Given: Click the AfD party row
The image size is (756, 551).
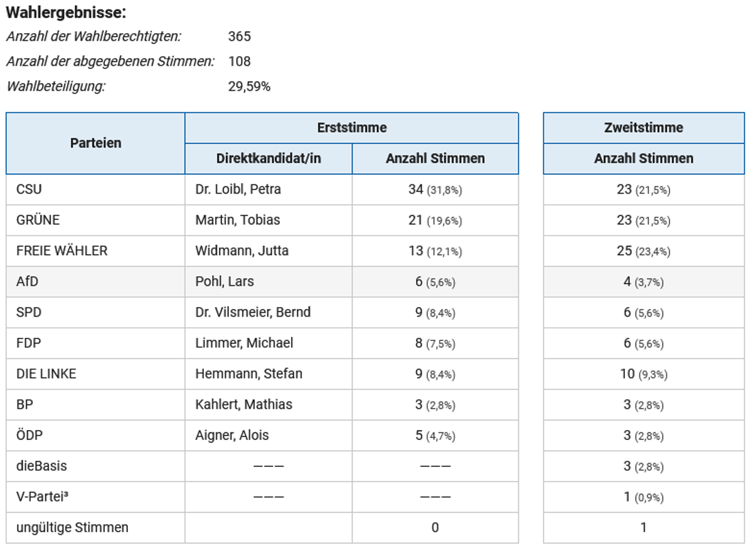Looking at the screenshot, I should (x=27, y=281).
